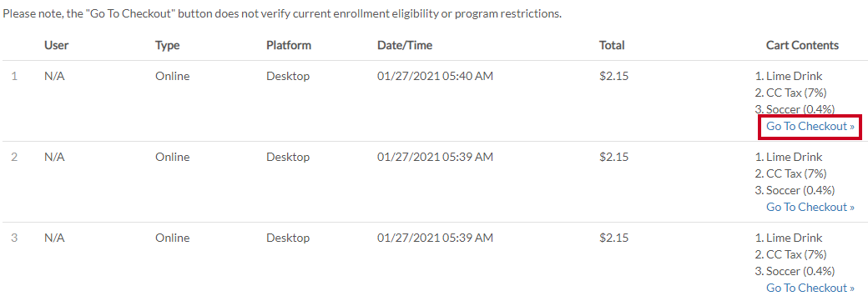868x301 pixels.
Task: Click the Total column header
Action: coord(612,45)
